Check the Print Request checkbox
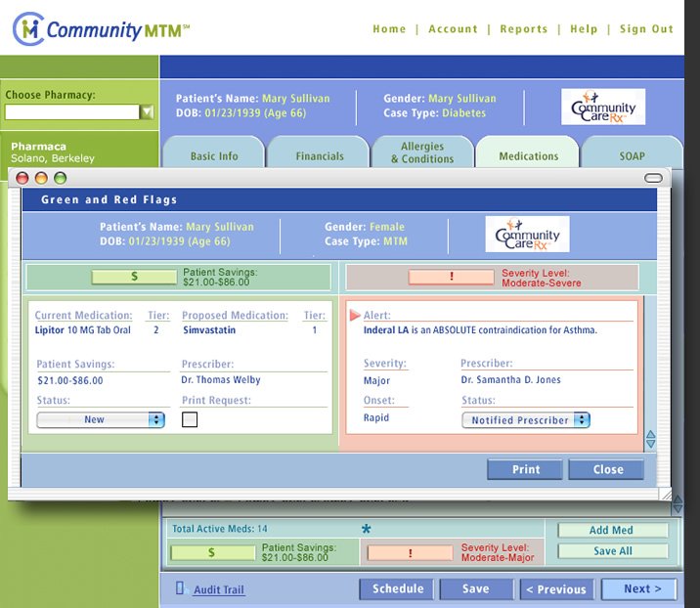 pos(190,419)
